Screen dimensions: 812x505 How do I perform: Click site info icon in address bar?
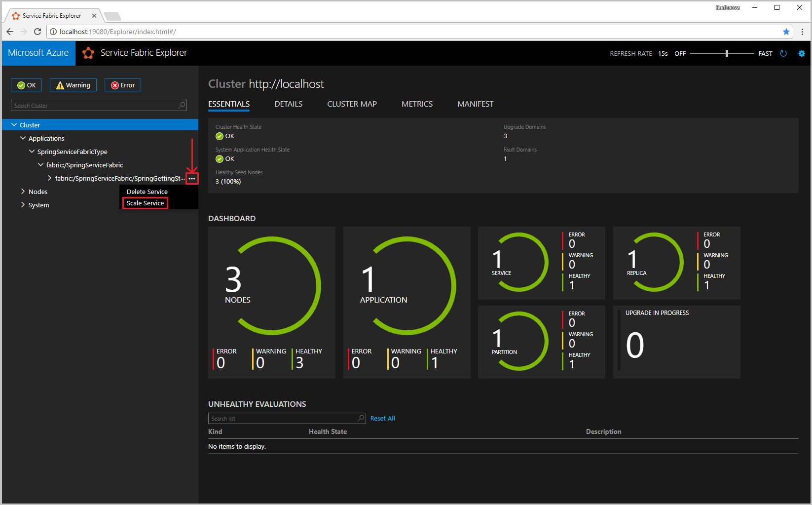[x=54, y=32]
